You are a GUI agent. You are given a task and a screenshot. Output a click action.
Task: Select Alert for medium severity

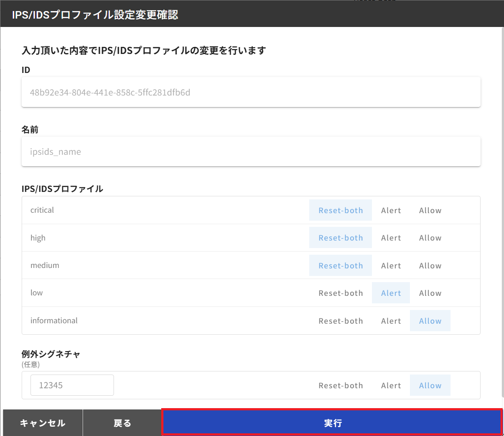click(391, 266)
